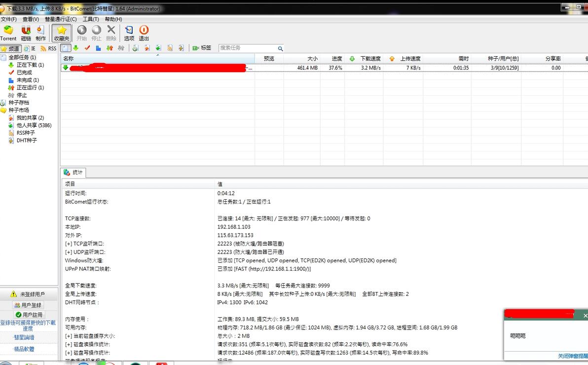Image resolution: width=588 pixels, height=365 pixels.
Task: Add a magnet link with 磁链
Action: tap(26, 33)
